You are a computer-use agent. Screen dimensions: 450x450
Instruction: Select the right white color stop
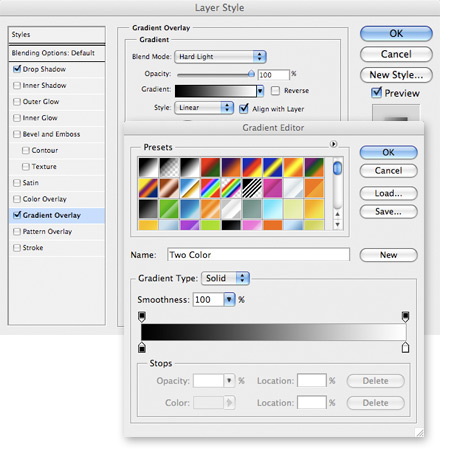click(x=405, y=347)
